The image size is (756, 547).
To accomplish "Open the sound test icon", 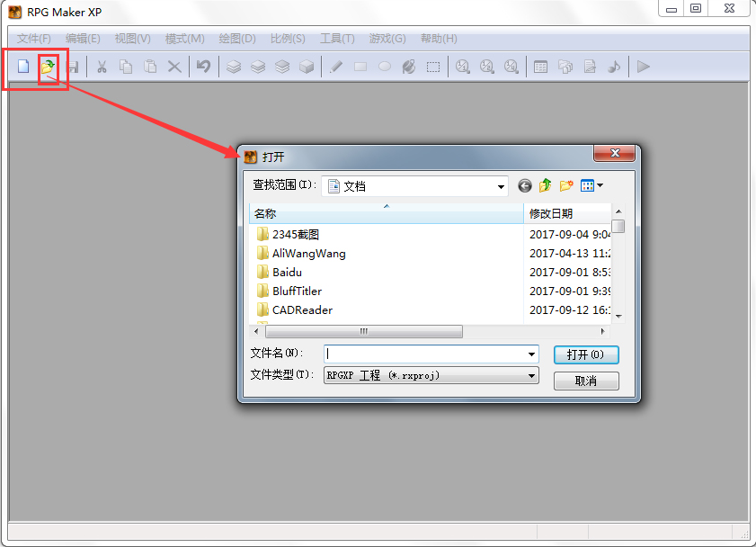I will pos(613,67).
